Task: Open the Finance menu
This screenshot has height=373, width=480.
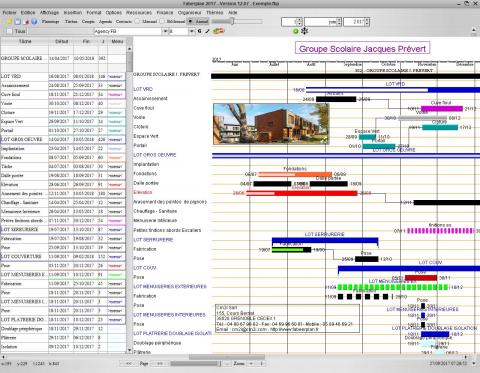Action: [165, 12]
